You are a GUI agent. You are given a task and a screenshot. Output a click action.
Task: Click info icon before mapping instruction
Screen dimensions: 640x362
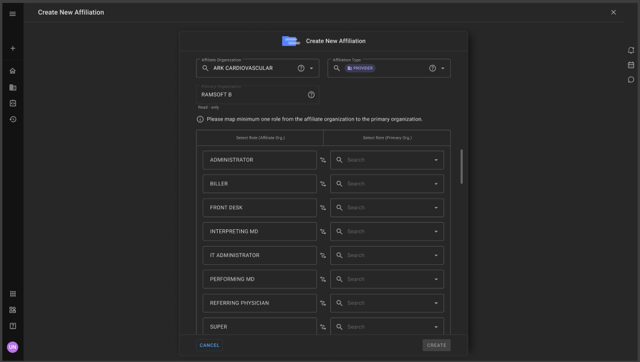coord(200,119)
